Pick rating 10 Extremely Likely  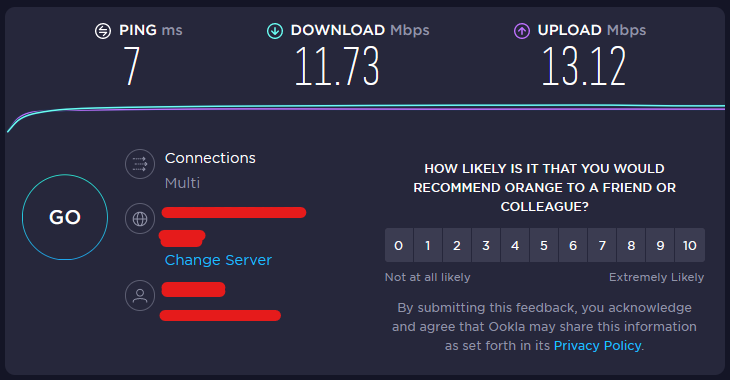(689, 245)
